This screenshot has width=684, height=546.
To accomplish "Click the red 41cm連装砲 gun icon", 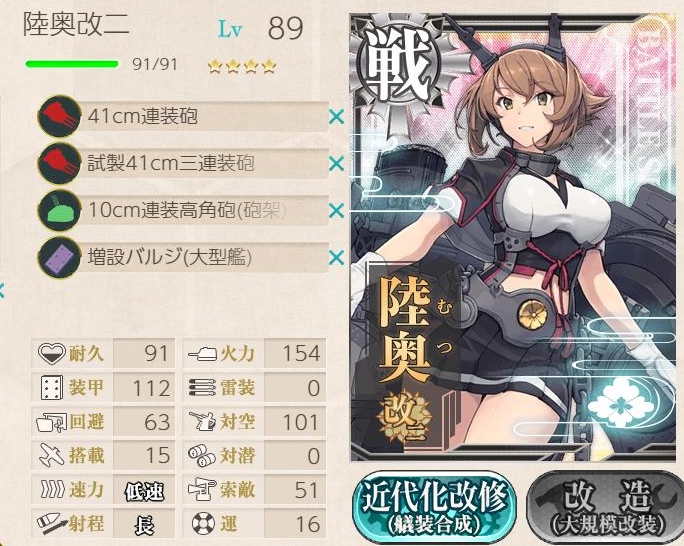I will (x=60, y=116).
